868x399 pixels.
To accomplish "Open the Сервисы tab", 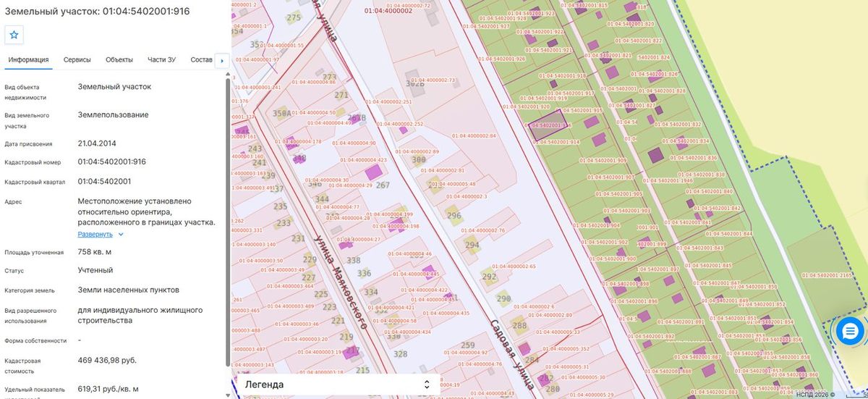I will [77, 59].
